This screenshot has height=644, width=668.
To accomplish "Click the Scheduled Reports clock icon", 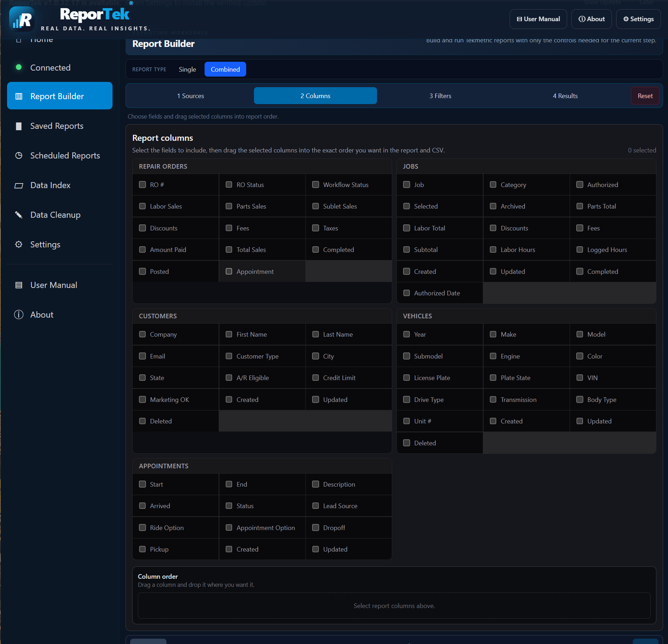I will 19,156.
